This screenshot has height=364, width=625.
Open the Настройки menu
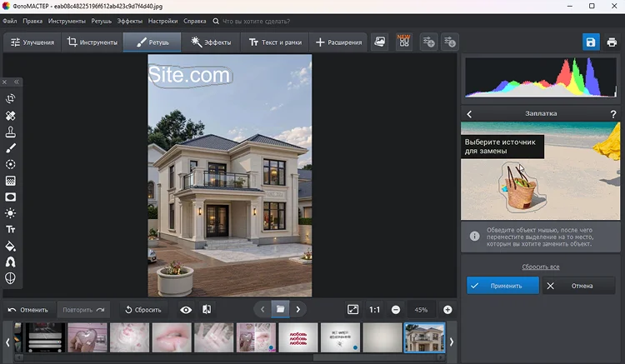pyautogui.click(x=162, y=21)
